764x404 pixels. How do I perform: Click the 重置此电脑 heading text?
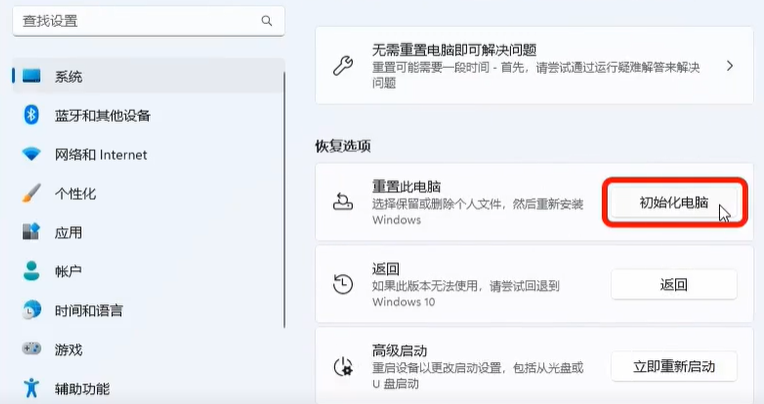[x=406, y=186]
